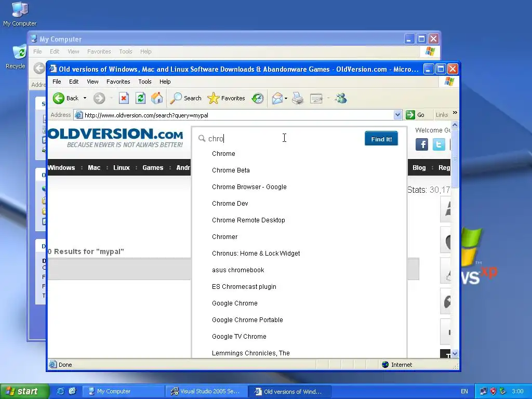Screen dimensions: 532x399
Task: Click the Facebook icon on OldVersion page
Action: coord(422,144)
